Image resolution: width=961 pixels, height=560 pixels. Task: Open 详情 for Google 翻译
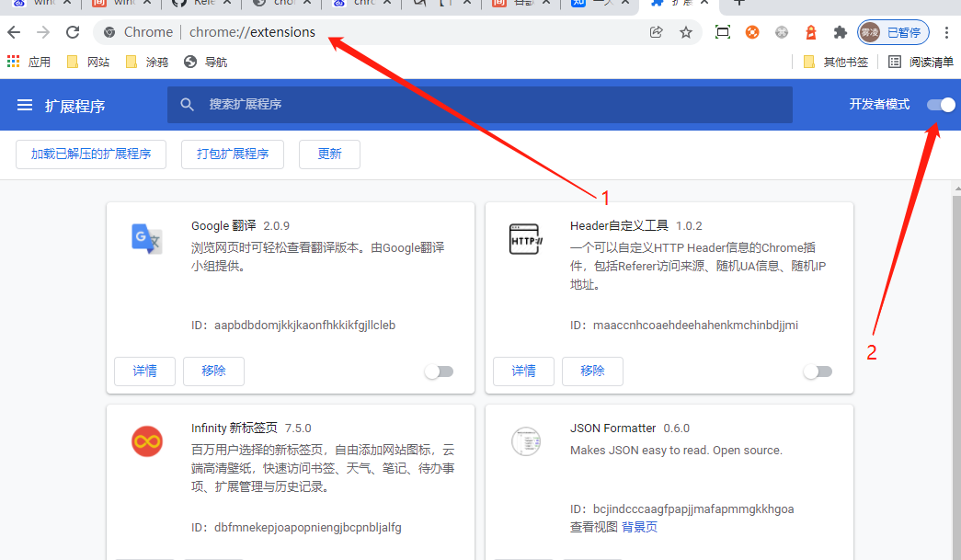[x=144, y=371]
